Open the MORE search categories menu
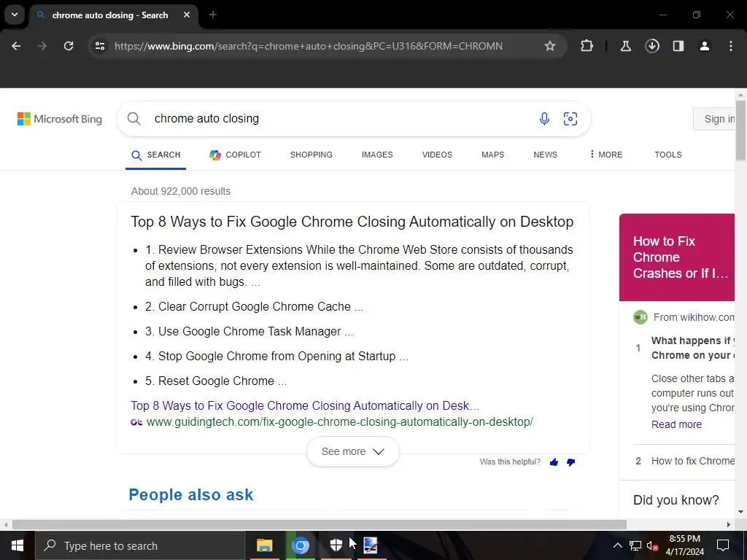Image resolution: width=747 pixels, height=560 pixels. (x=606, y=155)
